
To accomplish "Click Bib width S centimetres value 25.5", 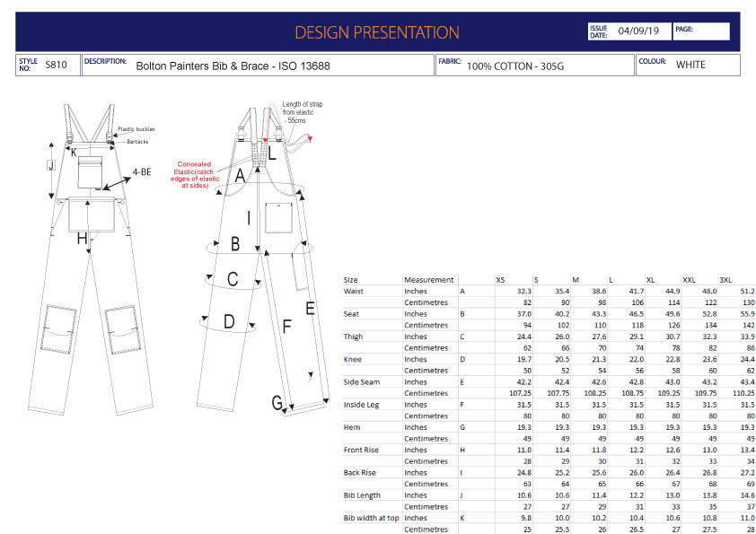I will (562, 530).
